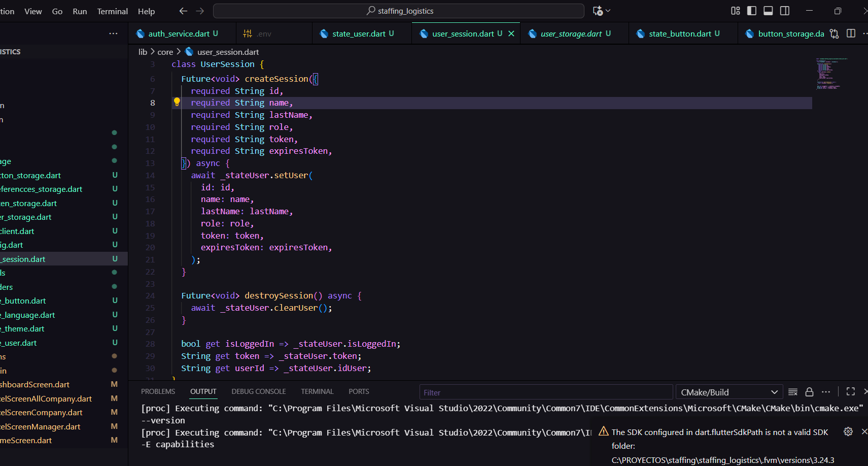The image size is (868, 466).
Task: Click the Go Back arrow
Action: 183,11
